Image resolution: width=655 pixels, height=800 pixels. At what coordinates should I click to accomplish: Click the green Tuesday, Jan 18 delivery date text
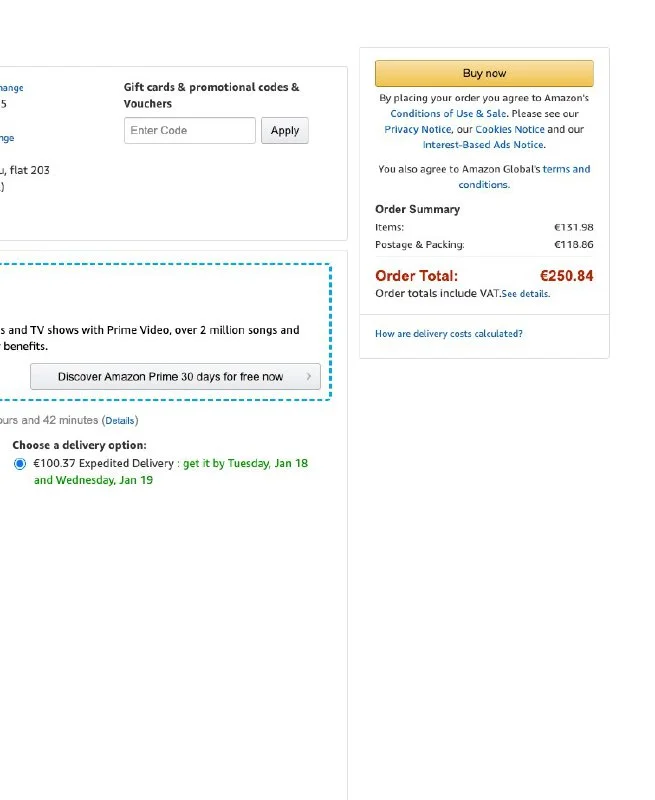267,464
